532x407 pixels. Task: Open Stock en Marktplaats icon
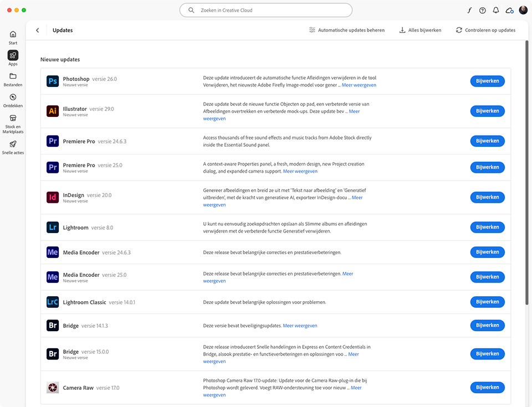click(13, 118)
